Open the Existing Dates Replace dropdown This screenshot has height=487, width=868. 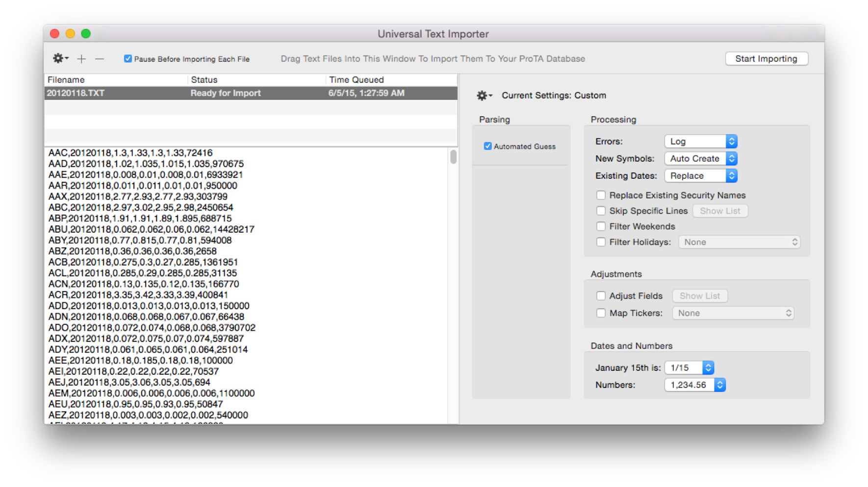(x=700, y=175)
